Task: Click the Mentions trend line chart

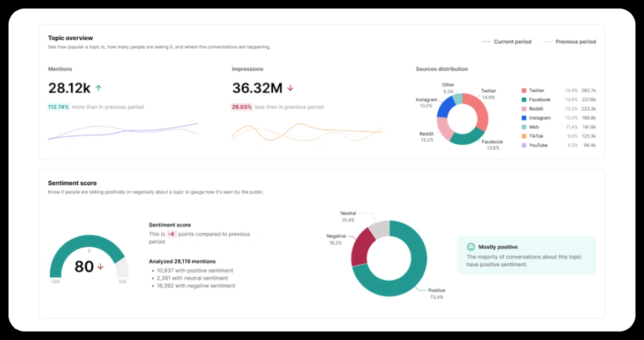Action: click(x=123, y=131)
